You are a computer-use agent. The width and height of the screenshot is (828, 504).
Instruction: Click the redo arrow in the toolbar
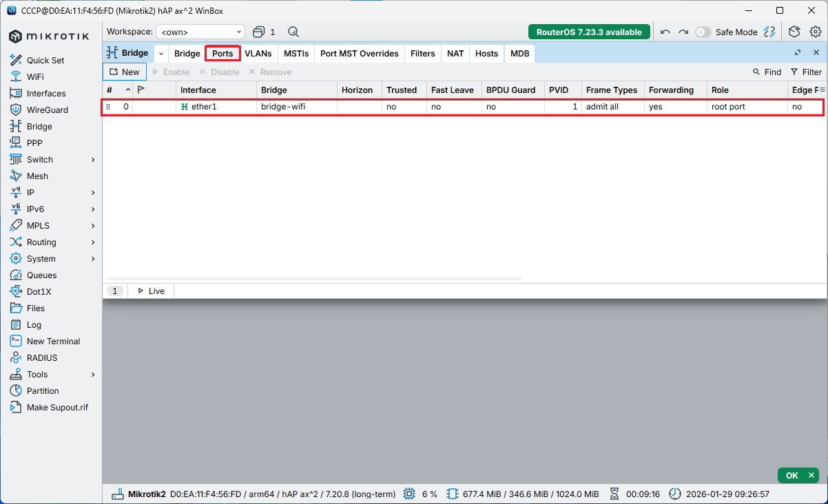click(683, 32)
